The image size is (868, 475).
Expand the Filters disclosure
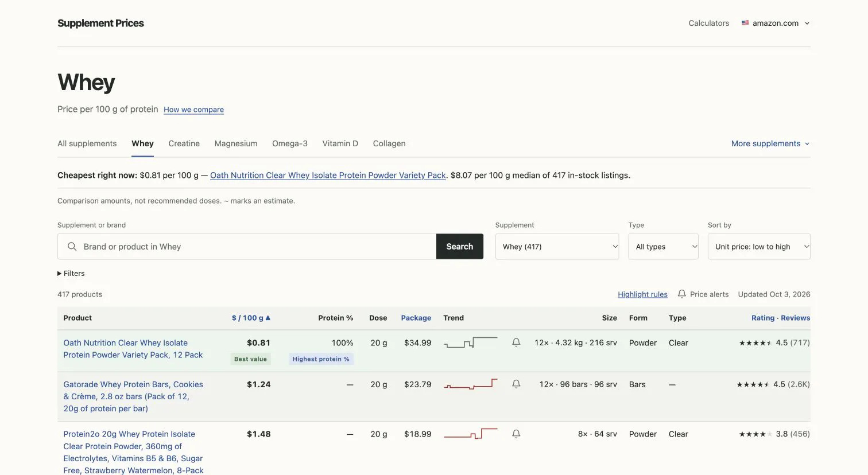click(71, 274)
